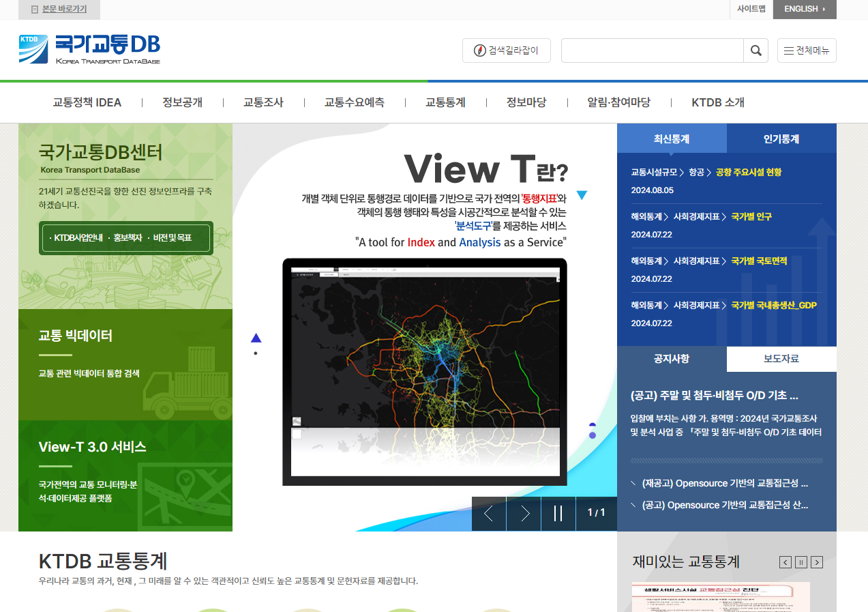868x612 pixels.
Task: Open the 재미있는 교통통계 thumbnail image
Action: point(721,597)
